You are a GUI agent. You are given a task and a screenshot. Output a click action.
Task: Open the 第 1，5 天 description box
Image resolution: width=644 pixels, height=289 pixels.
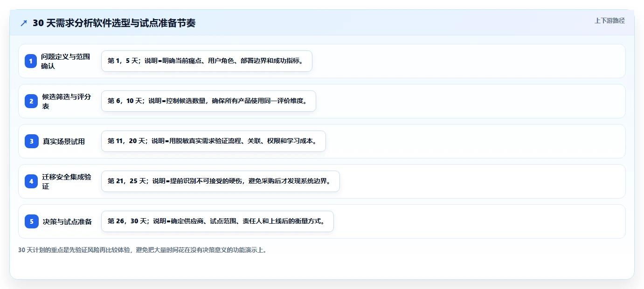pyautogui.click(x=207, y=61)
